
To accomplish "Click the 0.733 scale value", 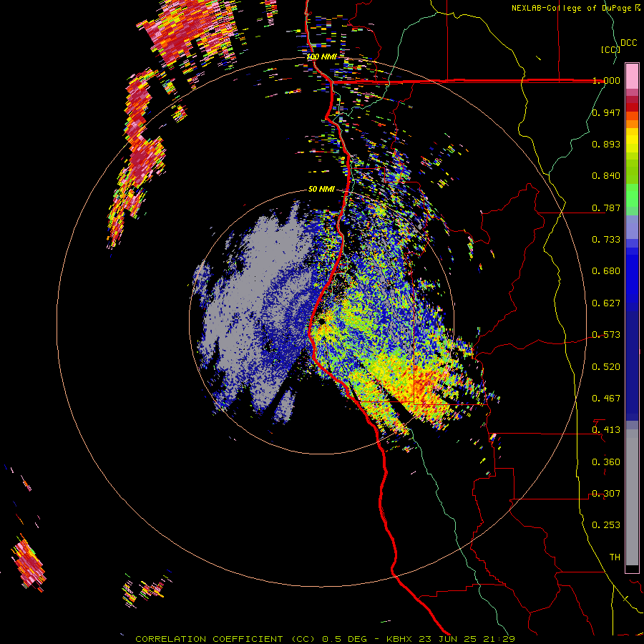I will pyautogui.click(x=606, y=240).
